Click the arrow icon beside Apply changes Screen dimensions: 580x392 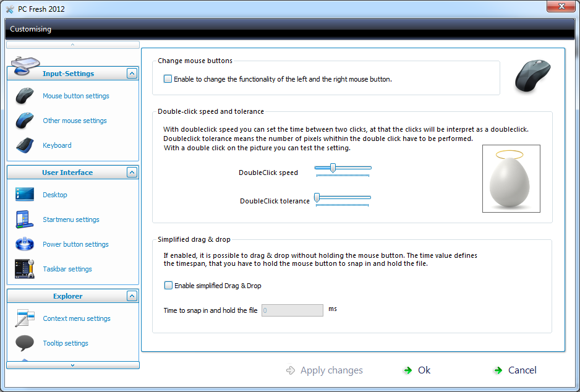click(x=291, y=370)
